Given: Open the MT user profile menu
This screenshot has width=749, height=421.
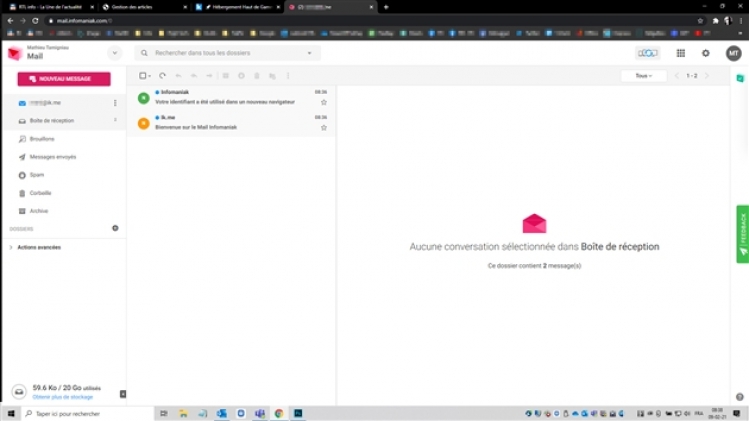Looking at the screenshot, I should [734, 53].
